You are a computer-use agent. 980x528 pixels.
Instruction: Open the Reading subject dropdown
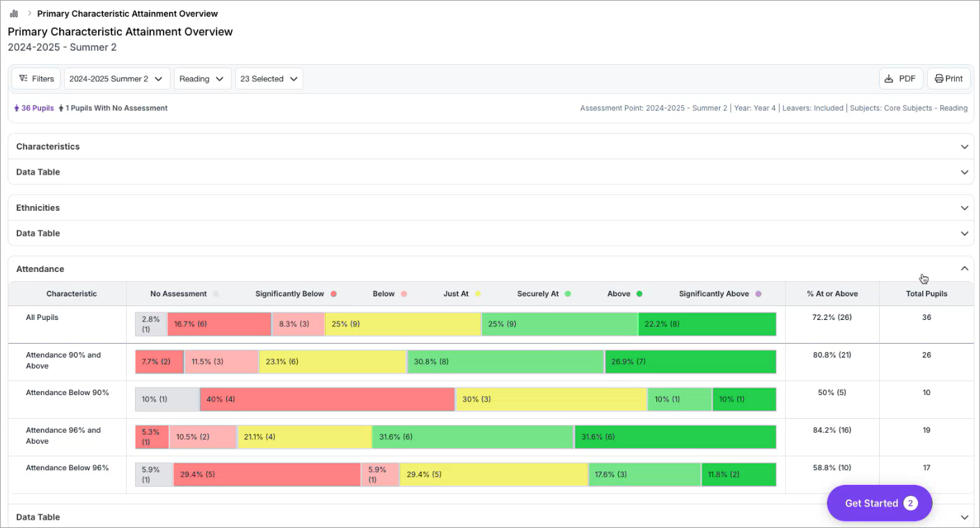[203, 79]
